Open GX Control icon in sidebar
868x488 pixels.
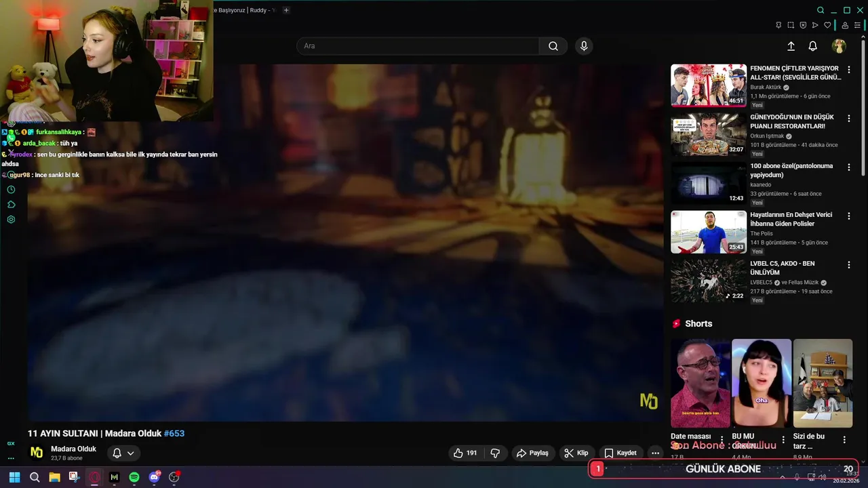pos(11,443)
